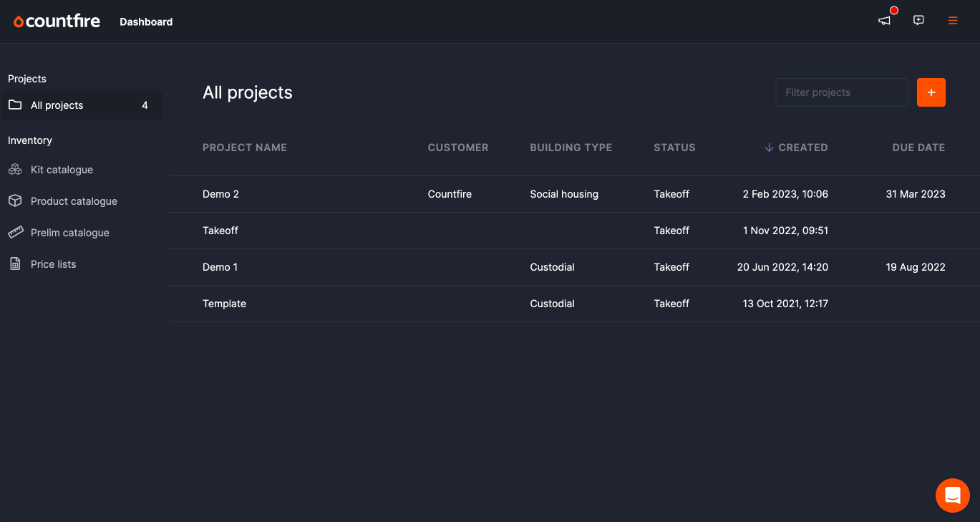Open Product catalogue
The height and width of the screenshot is (522, 980).
tap(74, 201)
